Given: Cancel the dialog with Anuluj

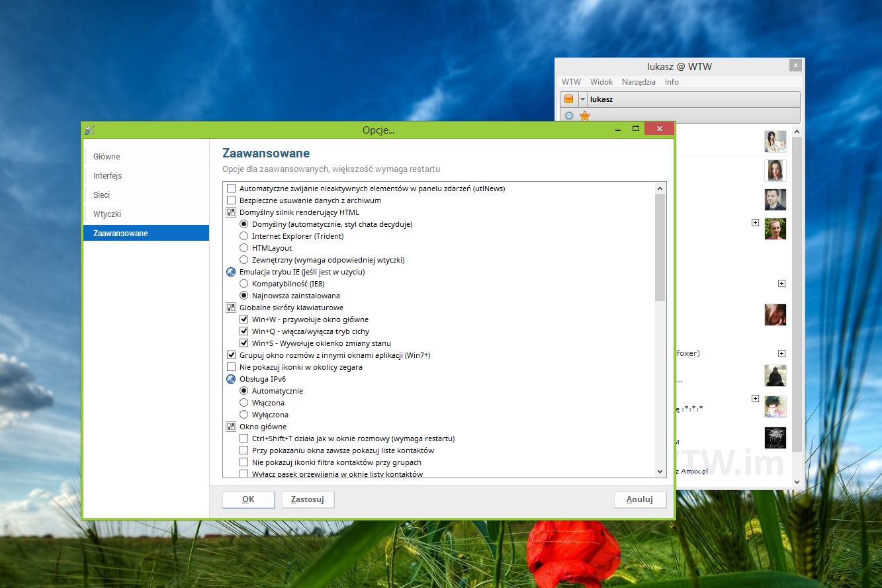Looking at the screenshot, I should [x=640, y=499].
